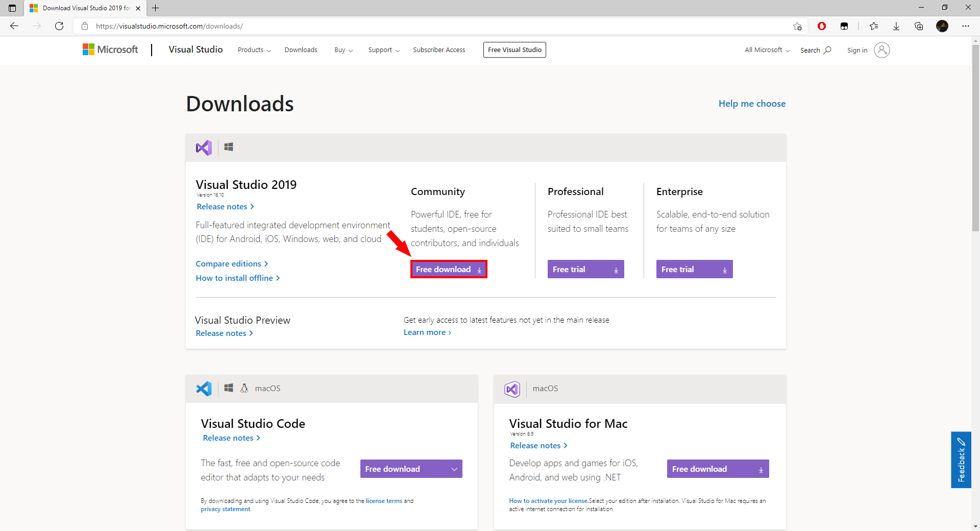Download Community edition Free download
Viewport: 980px width, 531px height.
click(449, 269)
